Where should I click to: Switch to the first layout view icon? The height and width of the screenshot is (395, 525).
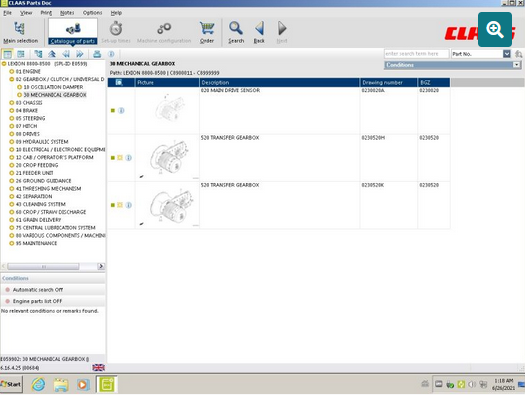coord(7,54)
